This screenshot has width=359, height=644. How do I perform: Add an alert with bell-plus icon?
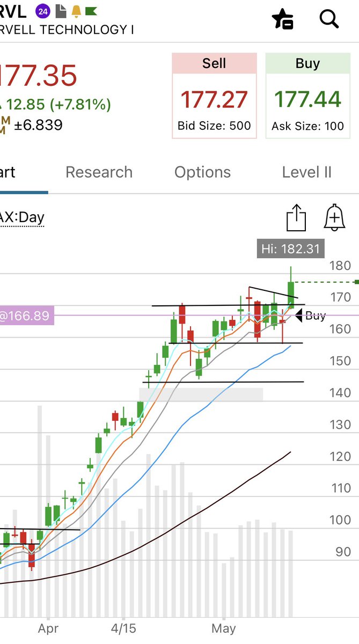pyautogui.click(x=334, y=218)
